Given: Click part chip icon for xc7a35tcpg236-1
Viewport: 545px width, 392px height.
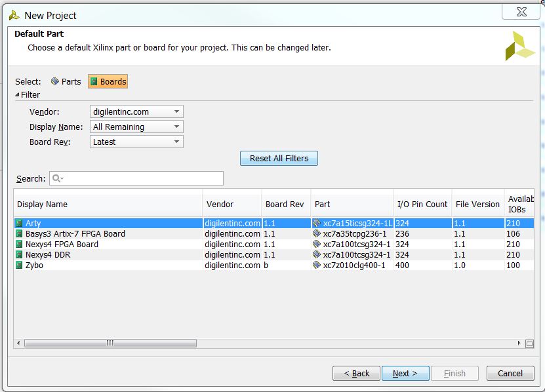Looking at the screenshot, I should [x=317, y=233].
